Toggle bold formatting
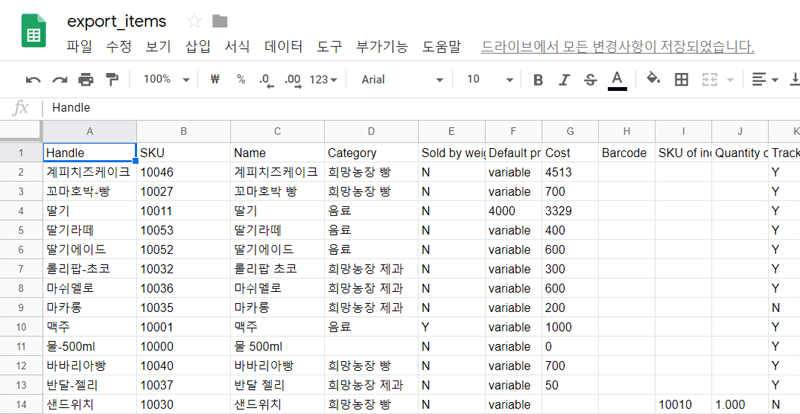Screen dimensions: 800x414 click(x=538, y=80)
